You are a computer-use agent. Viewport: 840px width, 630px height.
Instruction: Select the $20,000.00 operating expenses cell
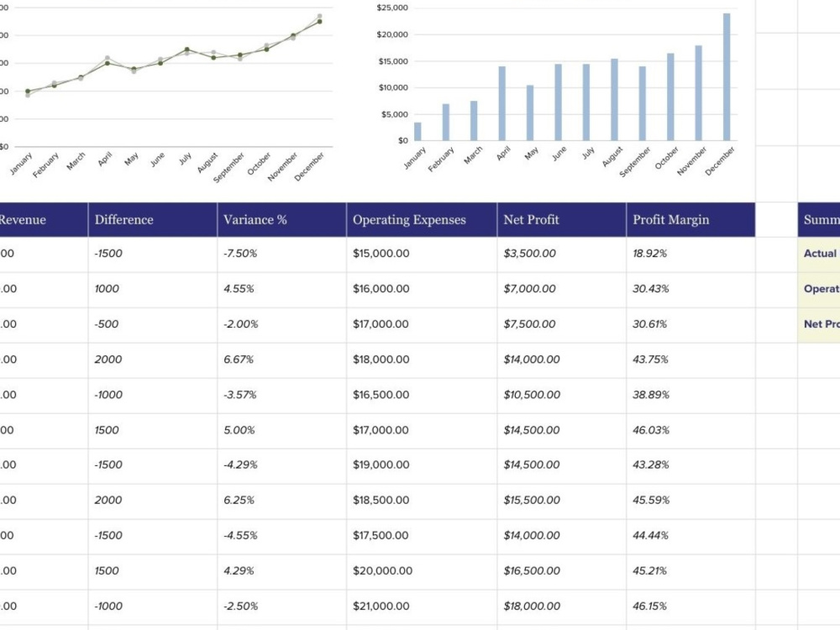(422, 571)
